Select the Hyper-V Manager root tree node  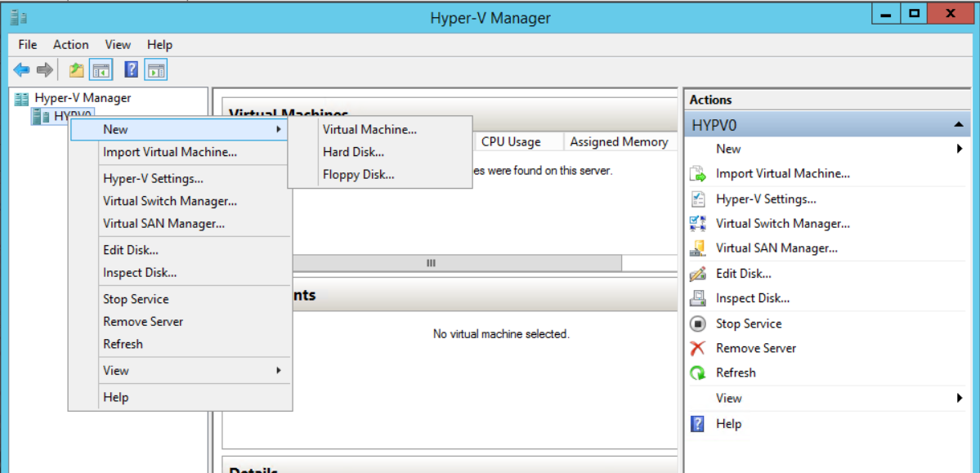click(x=82, y=98)
